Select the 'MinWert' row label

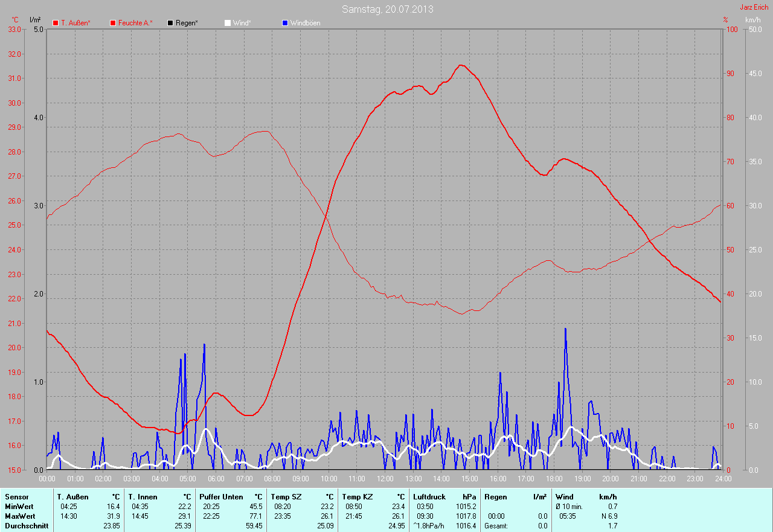point(19,506)
